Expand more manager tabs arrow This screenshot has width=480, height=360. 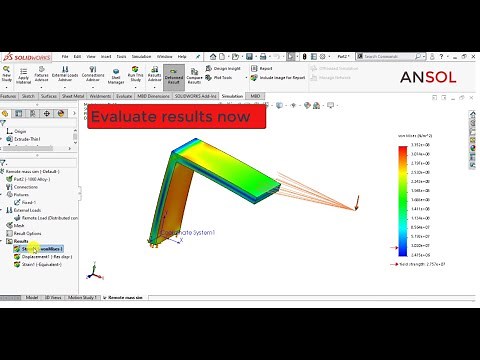tap(74, 114)
